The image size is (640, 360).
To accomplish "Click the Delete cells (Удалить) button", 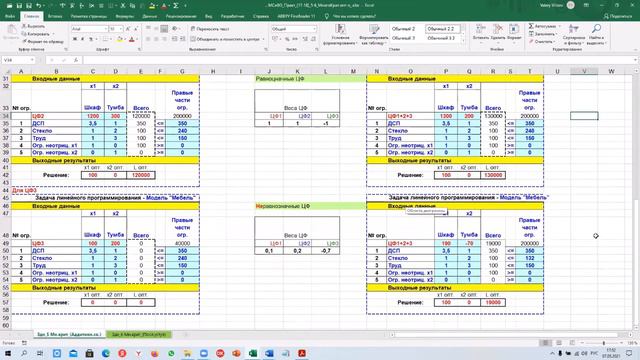I will pyautogui.click(x=498, y=33).
